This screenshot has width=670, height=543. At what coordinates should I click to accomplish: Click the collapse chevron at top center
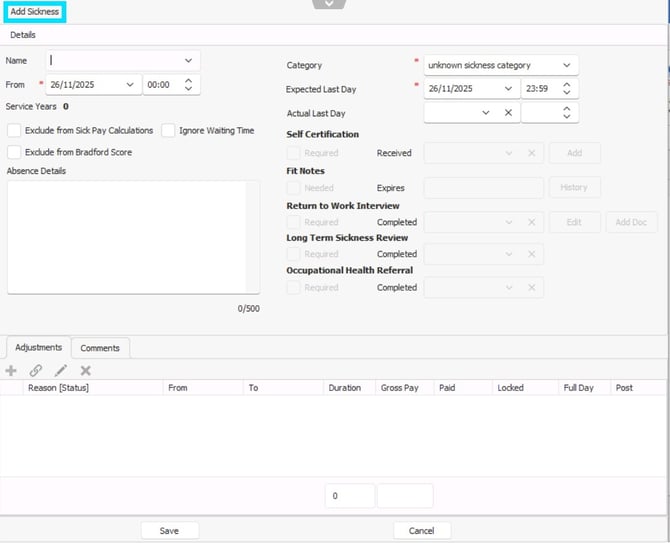(x=330, y=5)
